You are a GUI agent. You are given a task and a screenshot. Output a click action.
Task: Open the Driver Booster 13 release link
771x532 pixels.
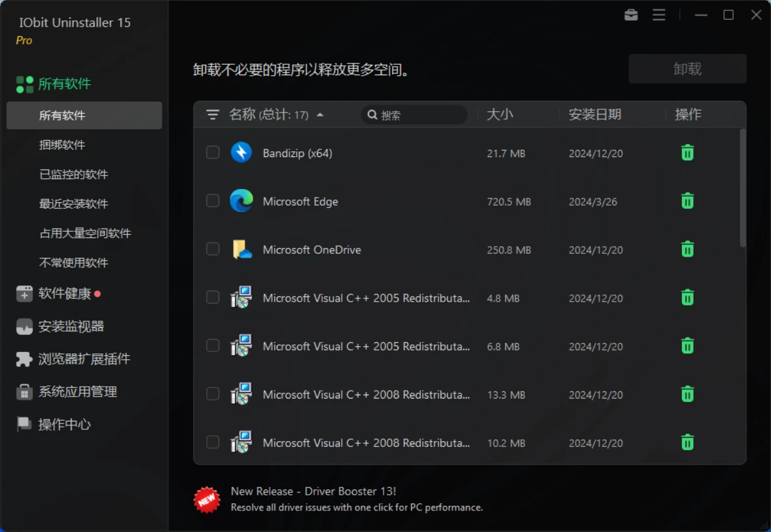point(314,491)
